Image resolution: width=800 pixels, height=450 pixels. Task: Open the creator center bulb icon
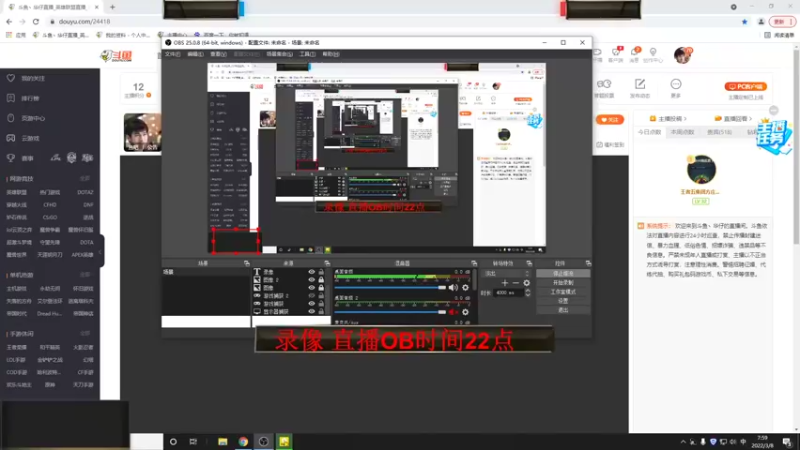click(653, 53)
